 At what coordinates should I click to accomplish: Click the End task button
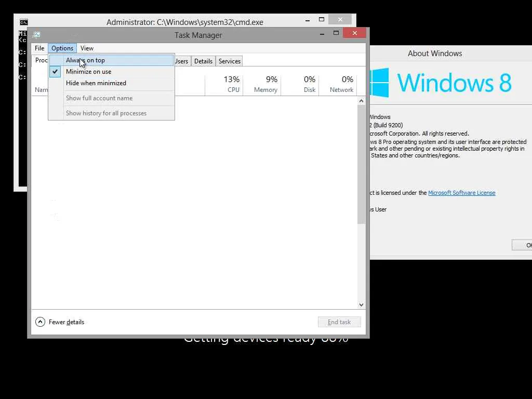coord(339,322)
